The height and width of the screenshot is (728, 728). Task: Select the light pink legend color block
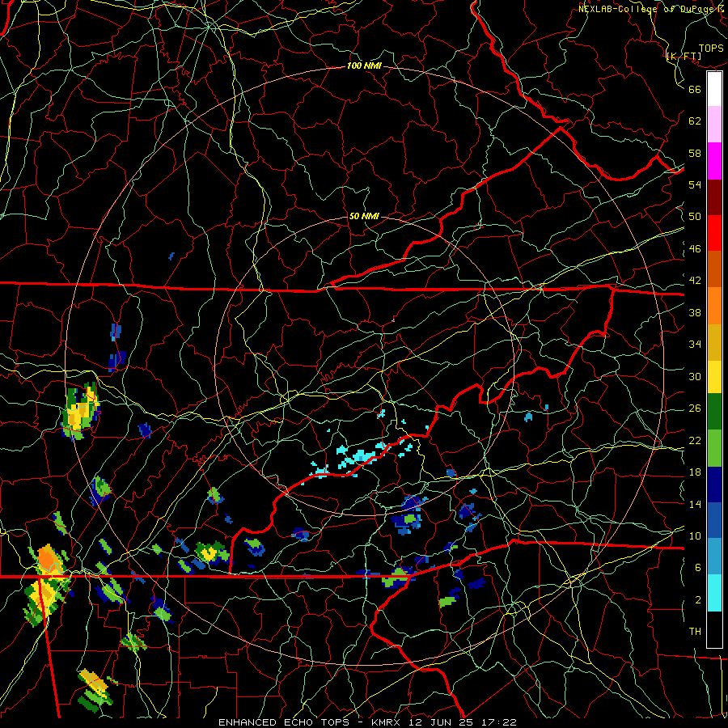click(x=714, y=125)
